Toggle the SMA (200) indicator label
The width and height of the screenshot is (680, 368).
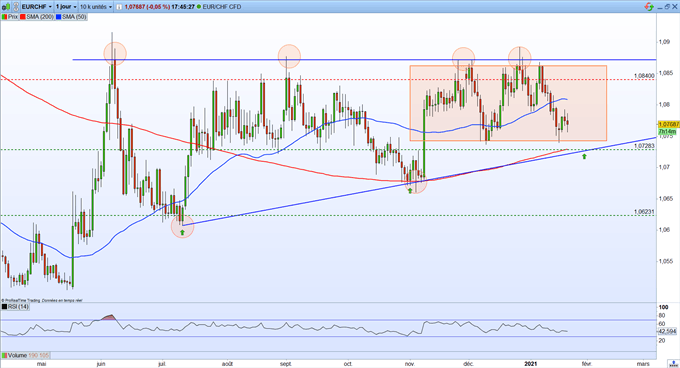(37, 17)
